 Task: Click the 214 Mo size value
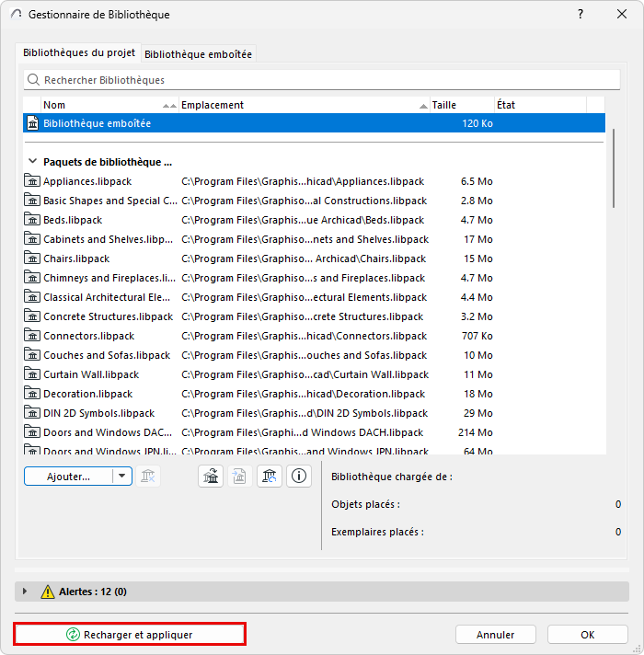(x=476, y=432)
